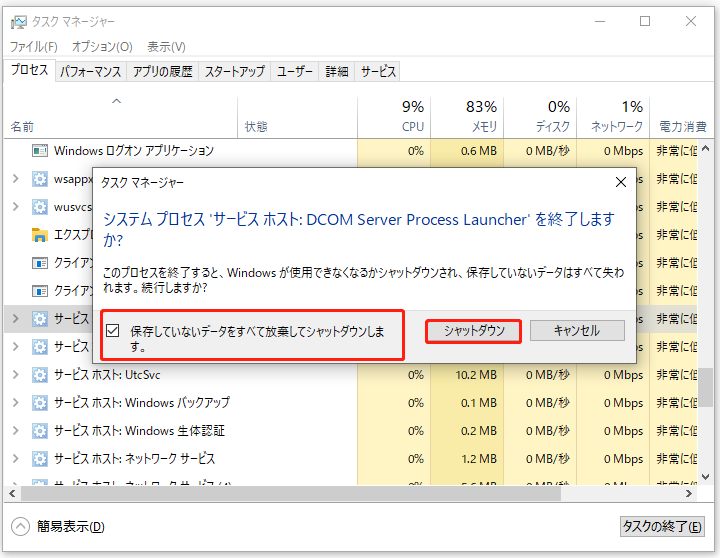Click the horizontal scrollbar thumb
This screenshot has width=720, height=558.
tap(291, 494)
